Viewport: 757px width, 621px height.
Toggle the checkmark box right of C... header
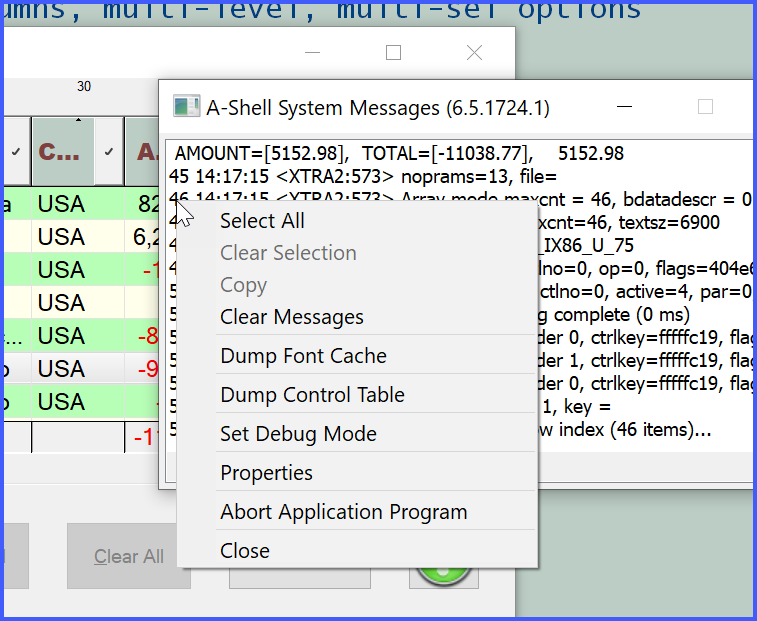tap(109, 152)
